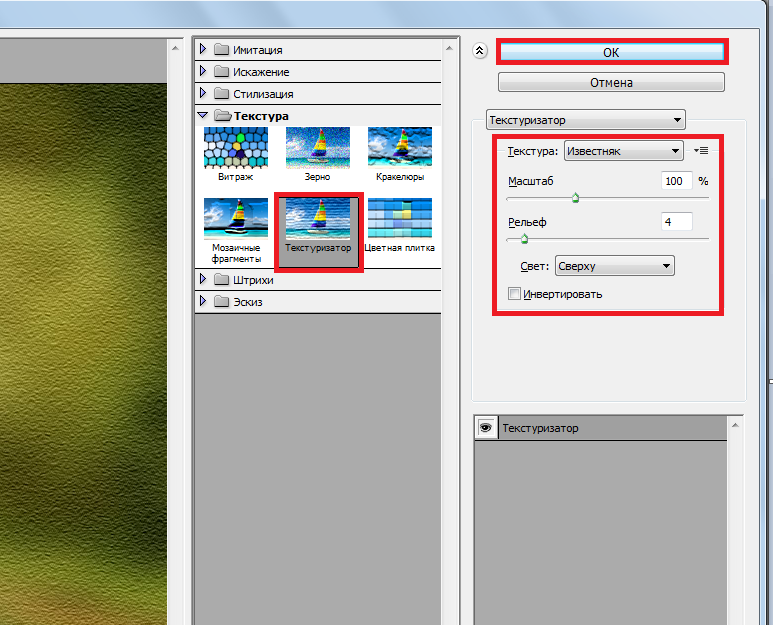Open the filter selection dropdown Текстуризатор
This screenshot has width=773, height=625.
click(585, 120)
